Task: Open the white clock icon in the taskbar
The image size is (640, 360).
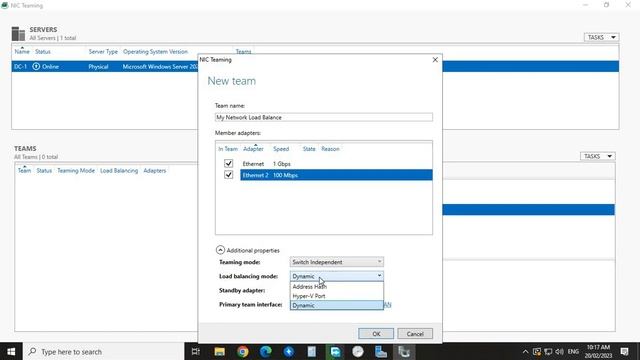Action: pyautogui.click(x=358, y=351)
